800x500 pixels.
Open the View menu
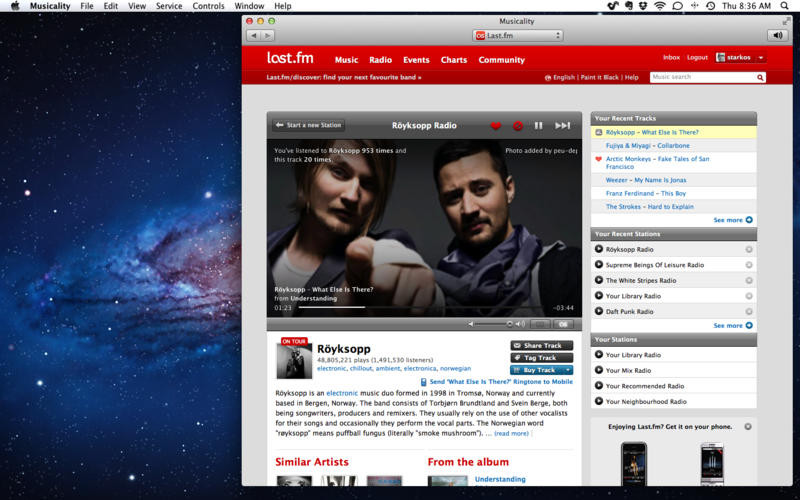coord(137,6)
